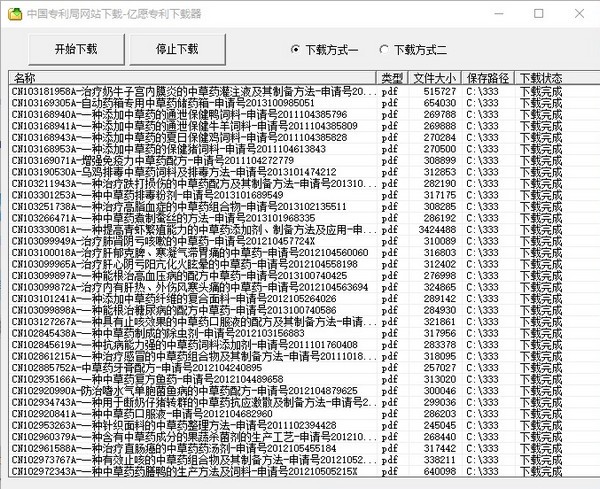
Task: Select row CN103127267A 止咳效果口服液
Action: (304, 321)
